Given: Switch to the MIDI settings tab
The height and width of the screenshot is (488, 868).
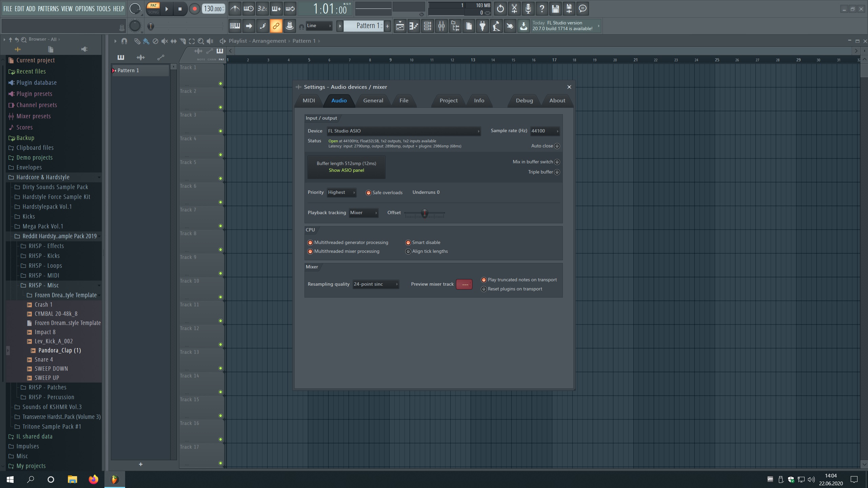Looking at the screenshot, I should [309, 101].
